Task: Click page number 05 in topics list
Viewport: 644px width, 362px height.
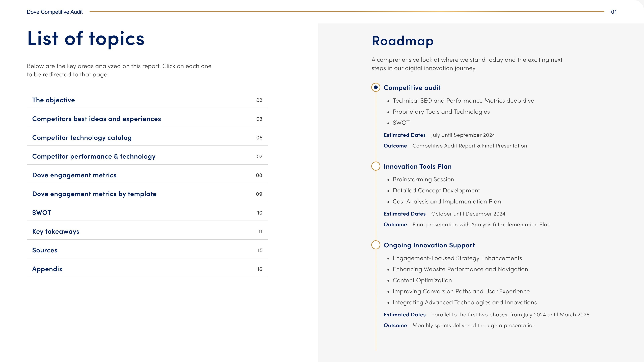Action: pyautogui.click(x=259, y=138)
